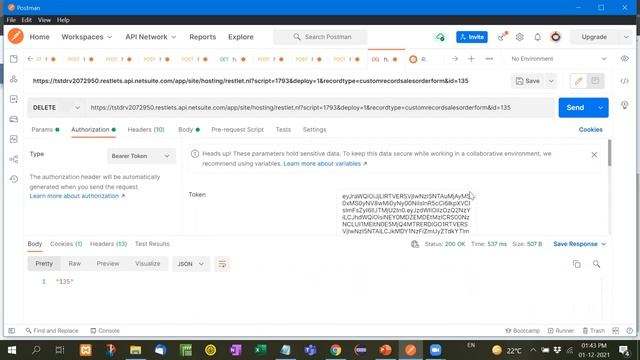Open the Flows sidebar icon

point(13,159)
